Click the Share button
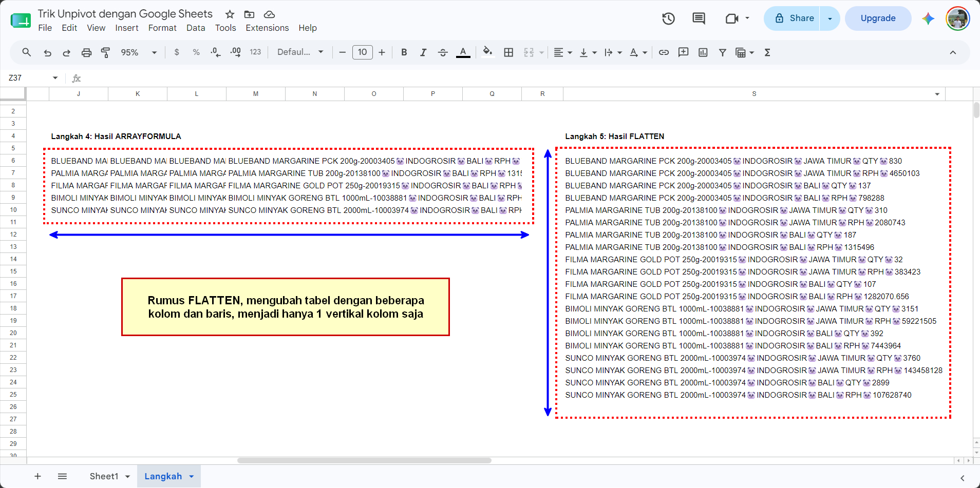 791,18
